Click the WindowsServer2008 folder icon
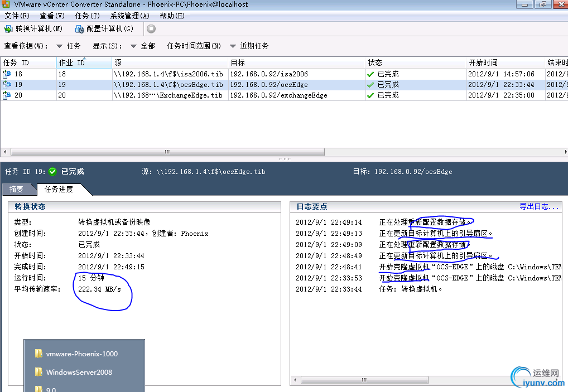Image resolution: width=568 pixels, height=392 pixels. point(38,372)
